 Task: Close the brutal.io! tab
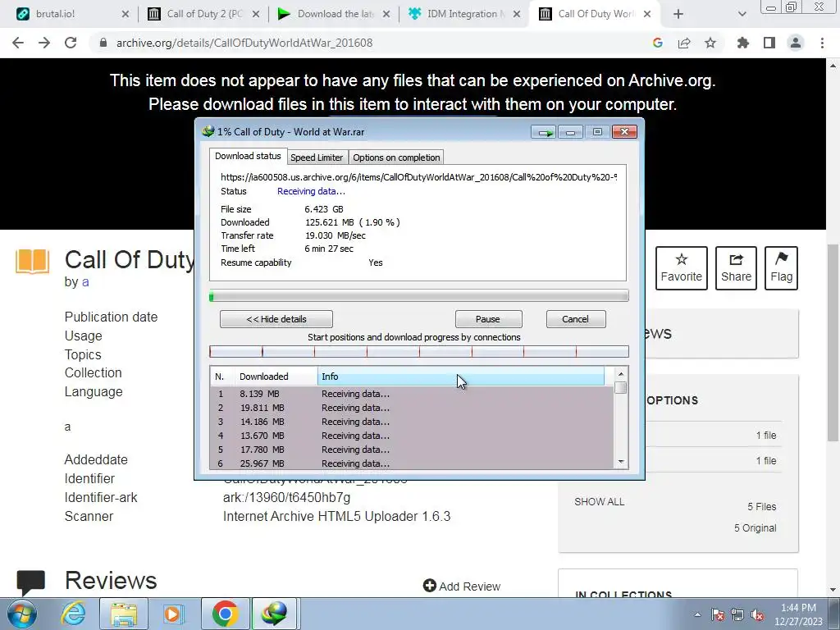[126, 14]
